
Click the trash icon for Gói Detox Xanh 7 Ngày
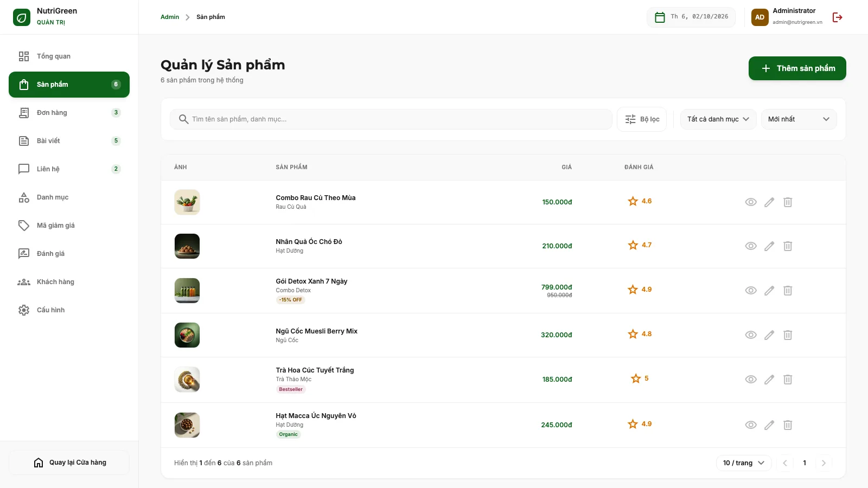click(x=788, y=291)
